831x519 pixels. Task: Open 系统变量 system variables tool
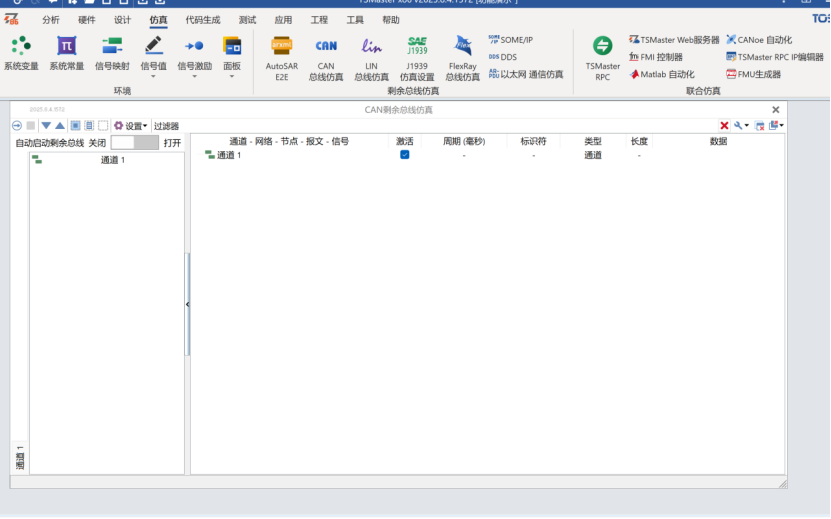(21, 53)
